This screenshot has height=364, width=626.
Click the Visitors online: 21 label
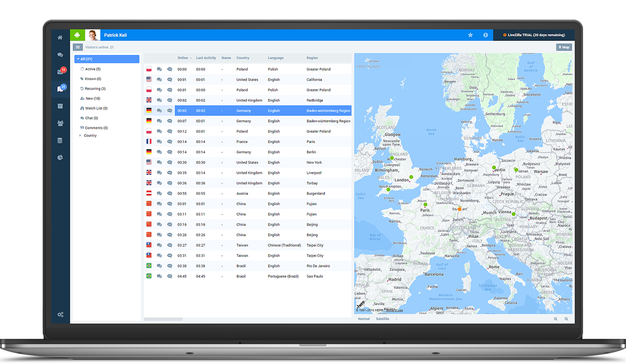[x=99, y=47]
